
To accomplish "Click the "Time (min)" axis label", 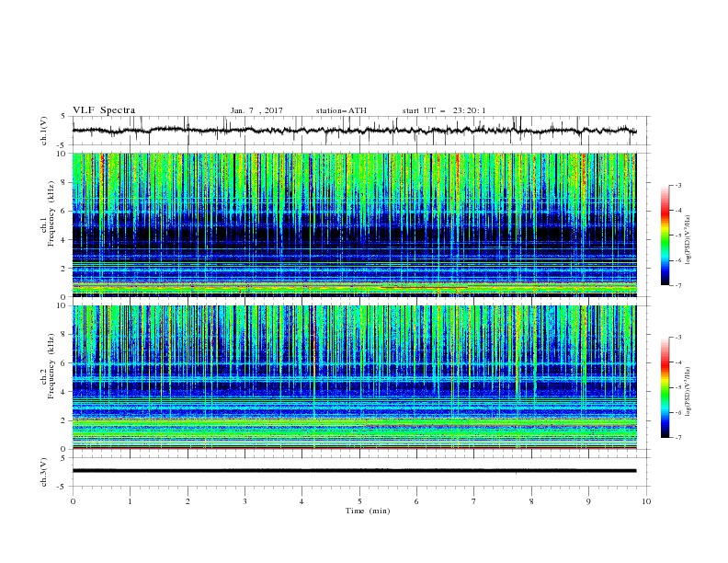I will 368,511.
